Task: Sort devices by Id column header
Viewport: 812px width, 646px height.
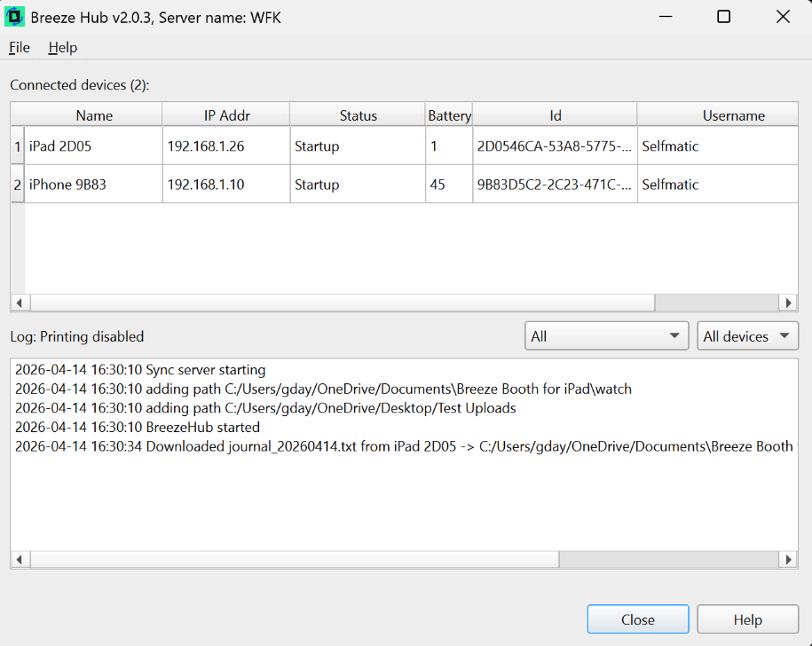Action: (556, 115)
